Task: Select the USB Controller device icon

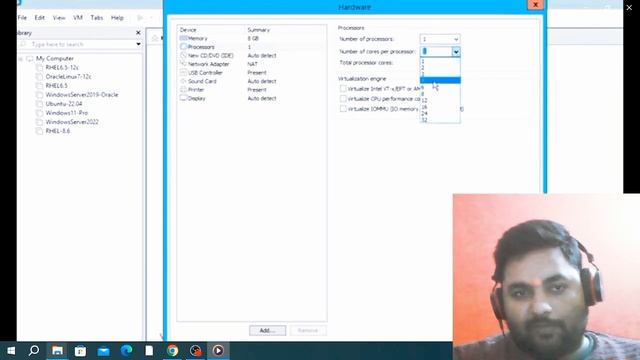Action: click(x=183, y=72)
